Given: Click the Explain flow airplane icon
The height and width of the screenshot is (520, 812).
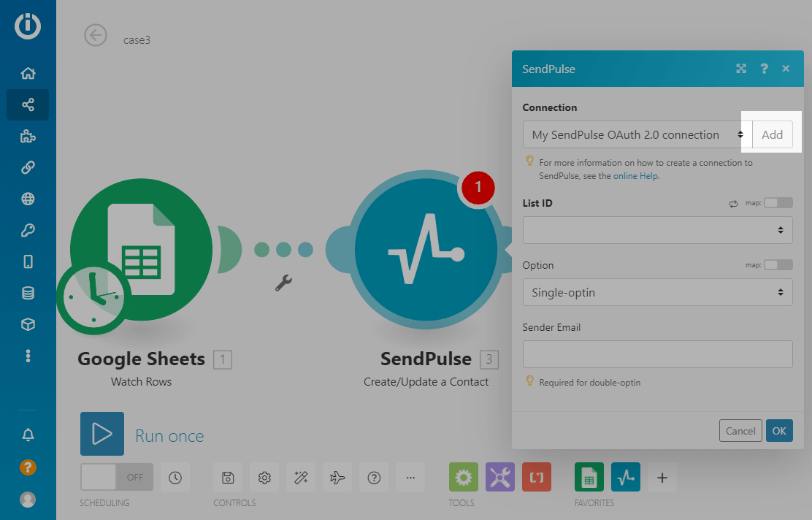Looking at the screenshot, I should click(337, 478).
